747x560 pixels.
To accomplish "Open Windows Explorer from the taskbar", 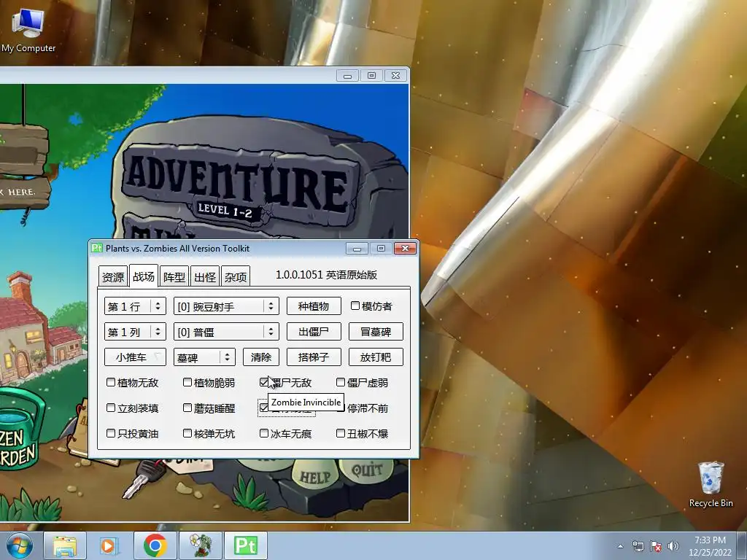I will (65, 545).
